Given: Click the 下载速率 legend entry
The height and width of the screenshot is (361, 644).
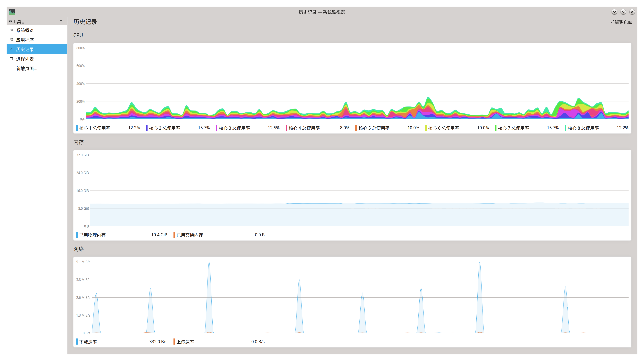Looking at the screenshot, I should point(88,342).
